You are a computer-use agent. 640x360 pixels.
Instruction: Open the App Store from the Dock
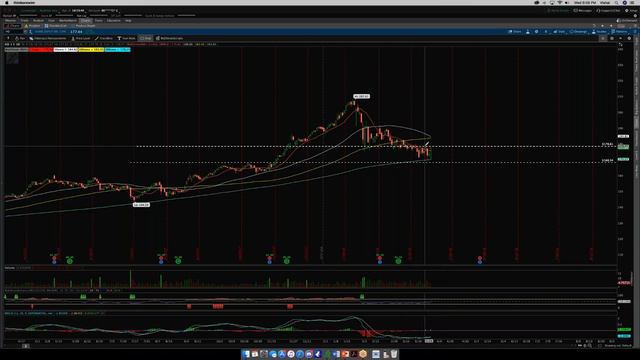[282, 354]
